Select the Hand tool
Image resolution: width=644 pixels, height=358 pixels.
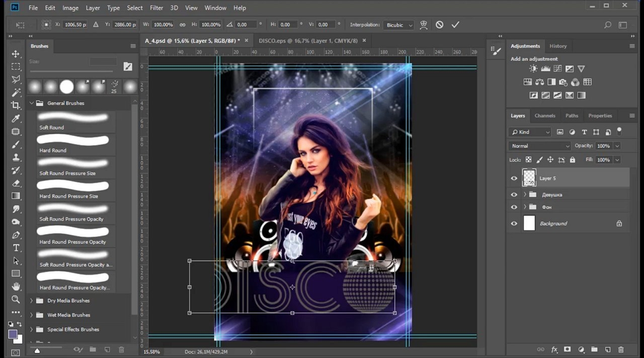[x=16, y=287]
